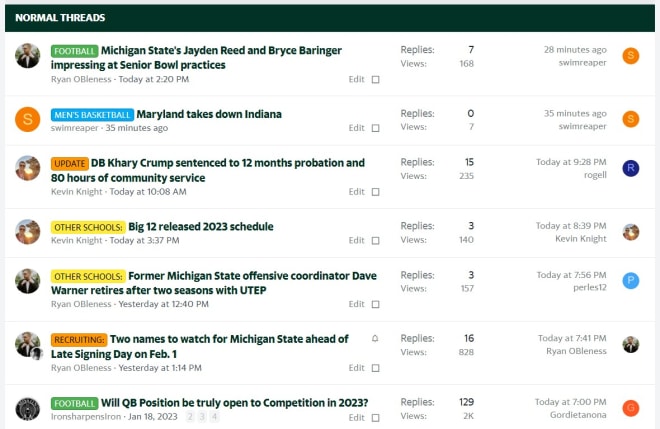660x429 pixels.
Task: Open swimreaper last-poster avatar in Maryland row
Action: (x=631, y=119)
